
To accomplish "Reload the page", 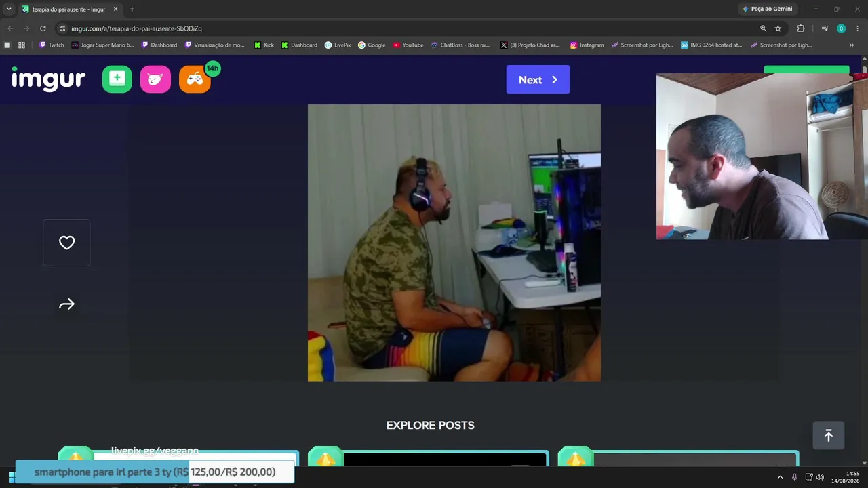I will (43, 28).
